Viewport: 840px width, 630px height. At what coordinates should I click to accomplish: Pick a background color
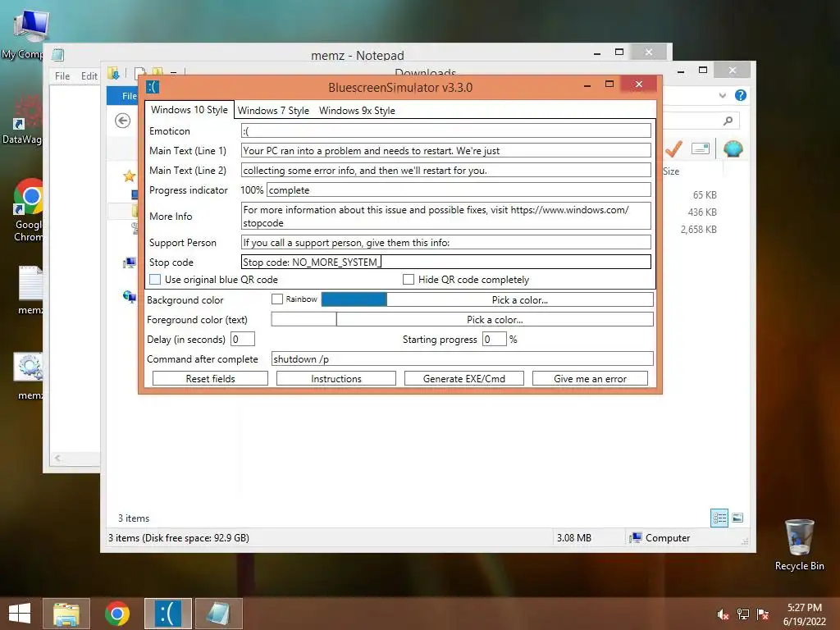[519, 299]
